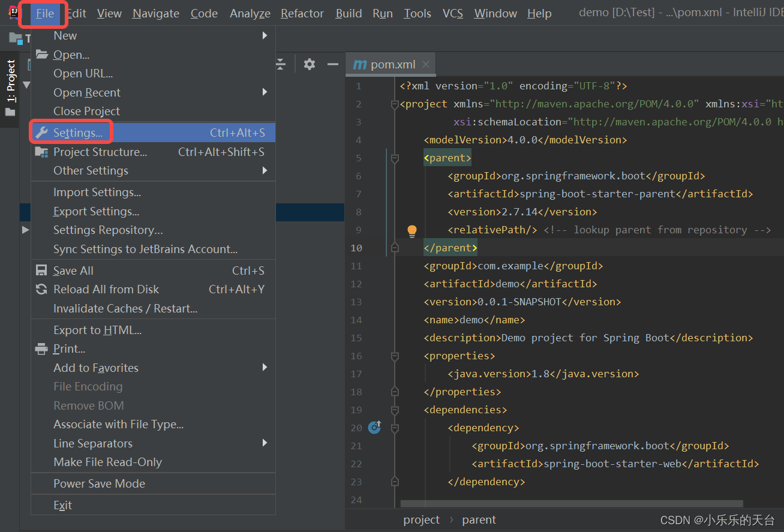Image resolution: width=784 pixels, height=532 pixels.
Task: Choose Invalidate Caches / Restart...
Action: (153, 308)
